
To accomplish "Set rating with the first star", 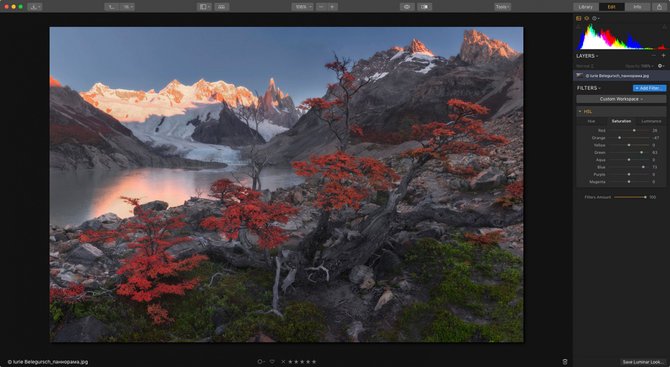I will [x=291, y=362].
